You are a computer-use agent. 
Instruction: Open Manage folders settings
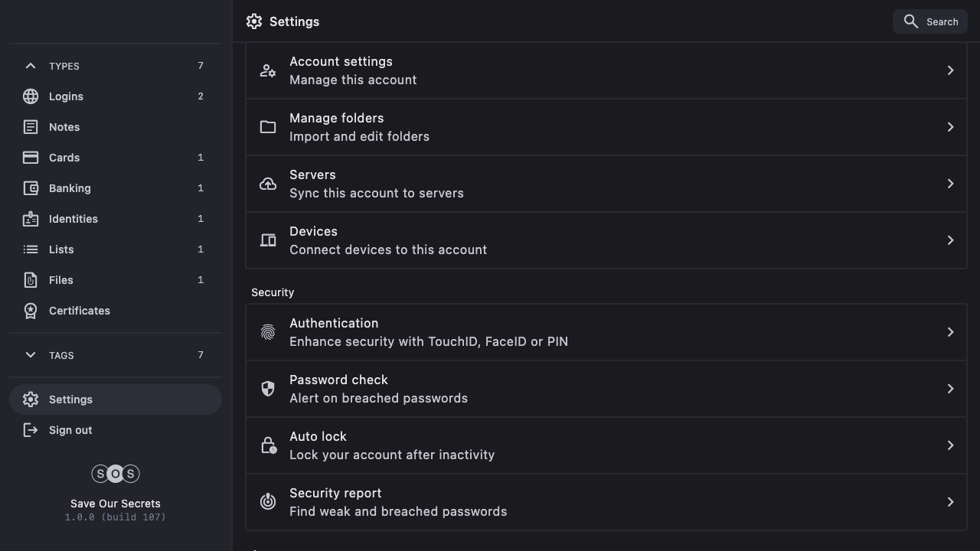[605, 127]
